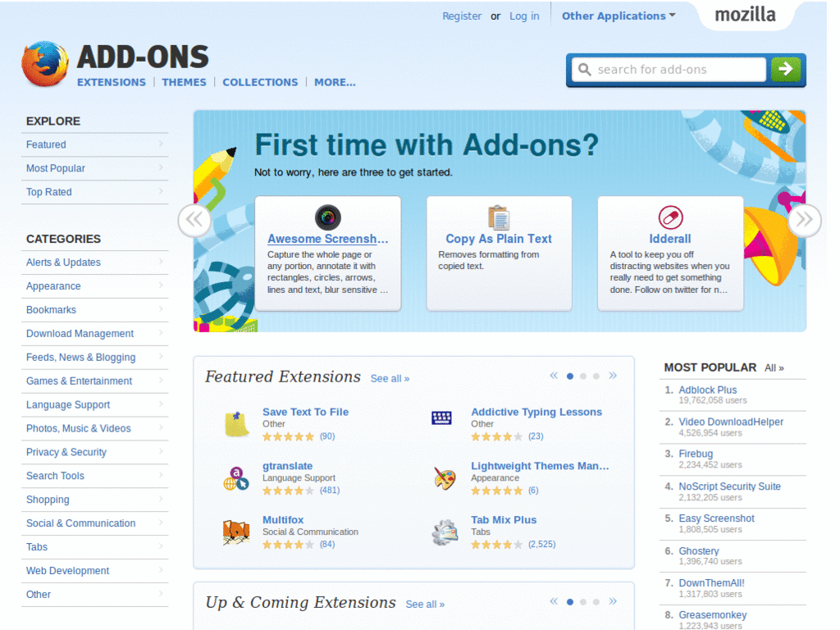
Task: Select the Tab Mix Plus gears icon
Action: 444,532
